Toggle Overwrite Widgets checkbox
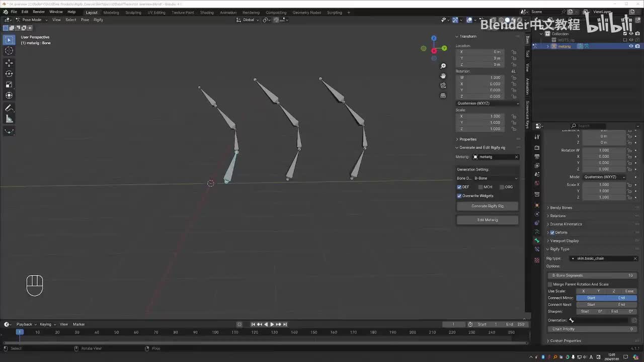 click(x=459, y=196)
